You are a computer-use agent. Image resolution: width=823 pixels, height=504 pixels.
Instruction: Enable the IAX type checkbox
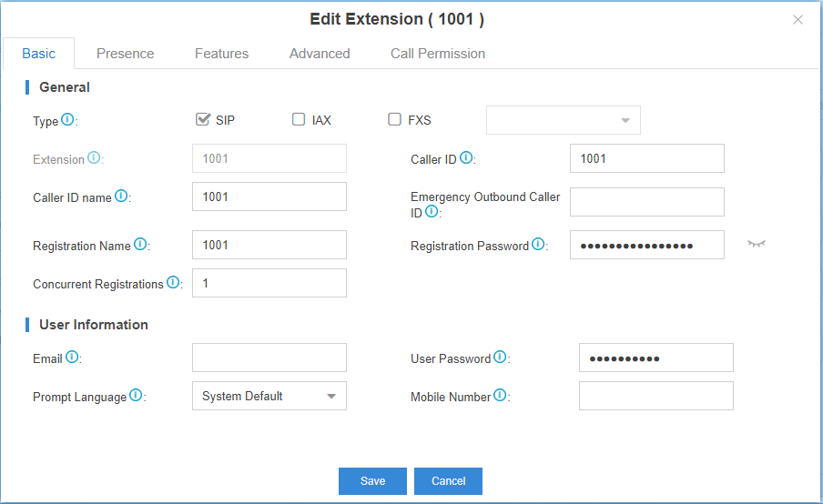(299, 119)
